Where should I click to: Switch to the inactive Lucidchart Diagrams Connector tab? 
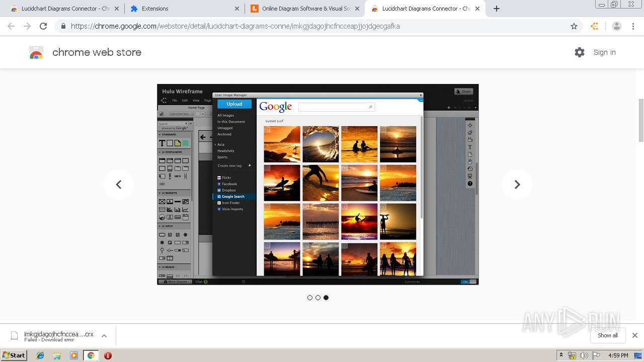pyautogui.click(x=59, y=9)
